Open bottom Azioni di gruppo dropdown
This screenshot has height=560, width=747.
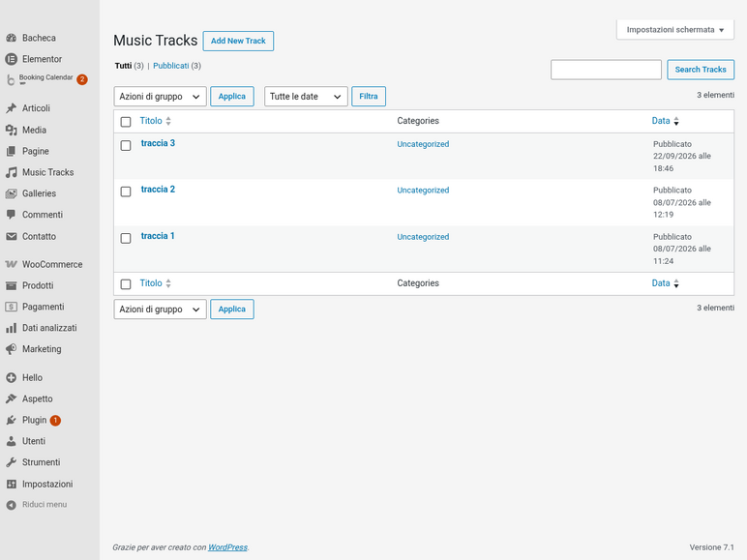(x=160, y=309)
